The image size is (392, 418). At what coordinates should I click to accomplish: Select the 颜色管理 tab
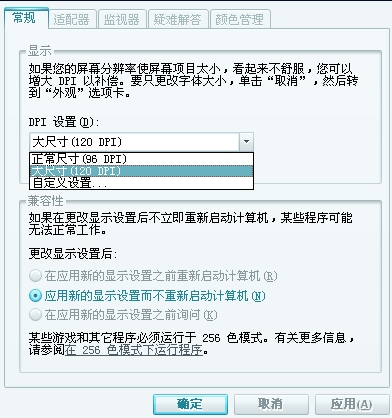point(240,19)
